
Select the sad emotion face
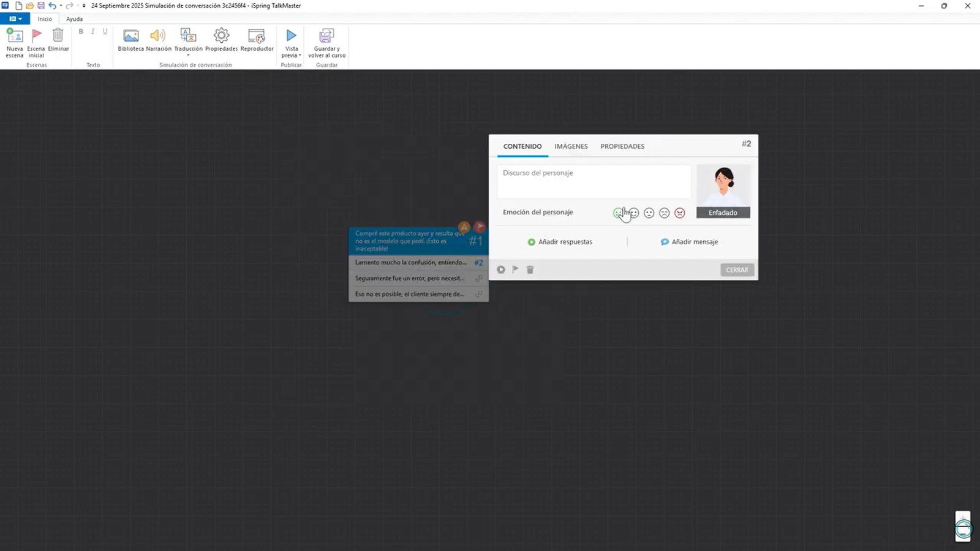pyautogui.click(x=665, y=213)
